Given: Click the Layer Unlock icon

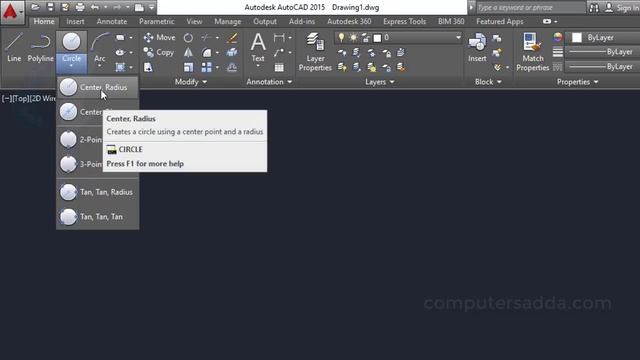Looking at the screenshot, I should point(386,67).
